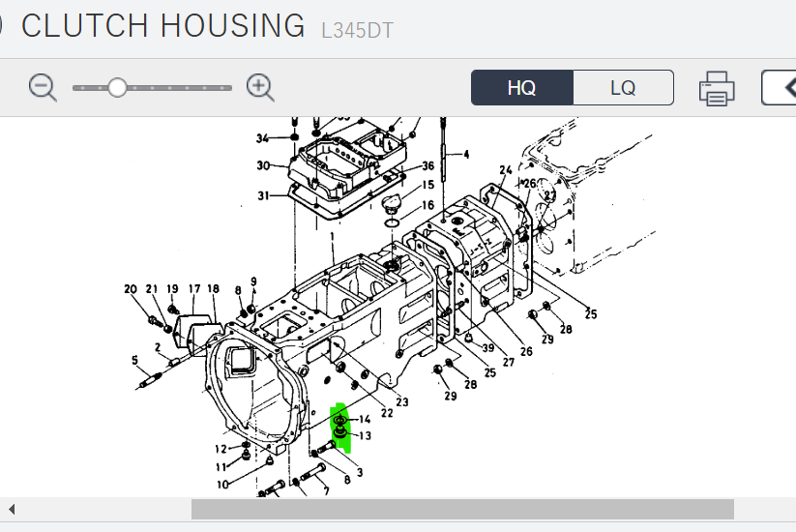This screenshot has width=796, height=532.
Task: Switch to LQ image quality
Action: pyautogui.click(x=623, y=88)
